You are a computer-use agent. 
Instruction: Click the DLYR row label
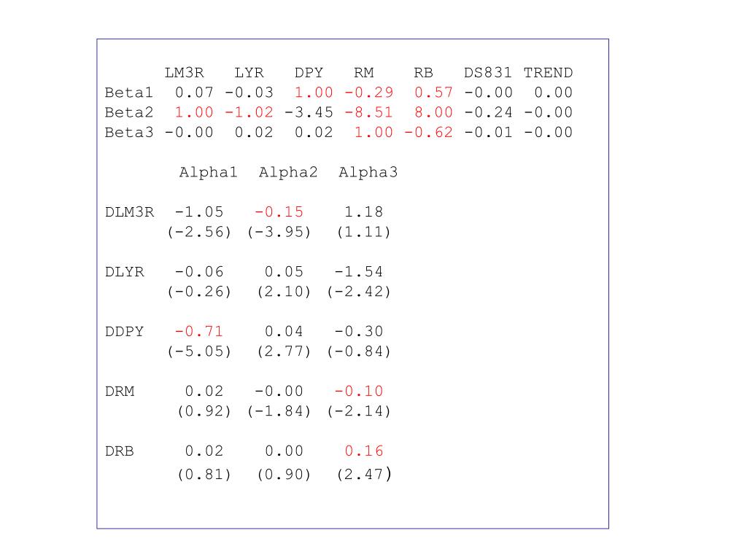click(124, 272)
